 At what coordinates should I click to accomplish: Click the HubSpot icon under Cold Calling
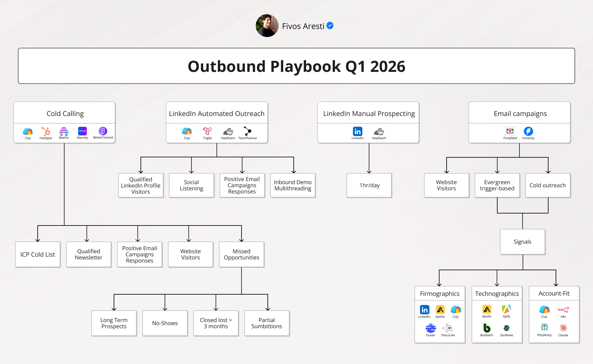pos(46,131)
